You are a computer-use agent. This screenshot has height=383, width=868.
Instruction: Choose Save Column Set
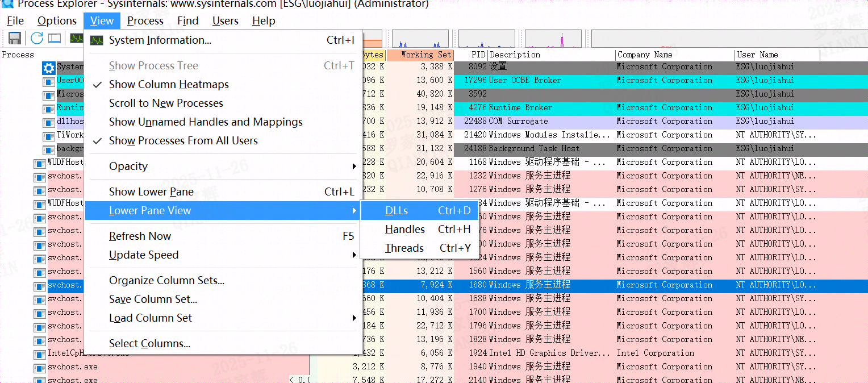pyautogui.click(x=223, y=299)
